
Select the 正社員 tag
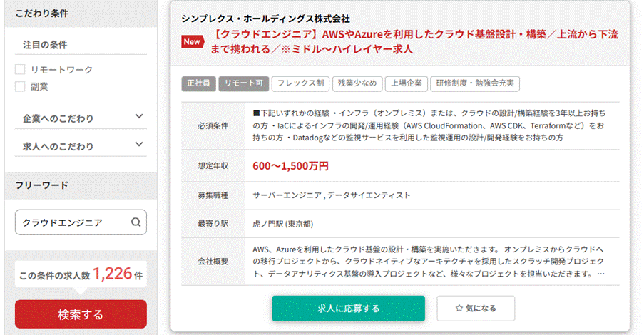pyautogui.click(x=198, y=83)
